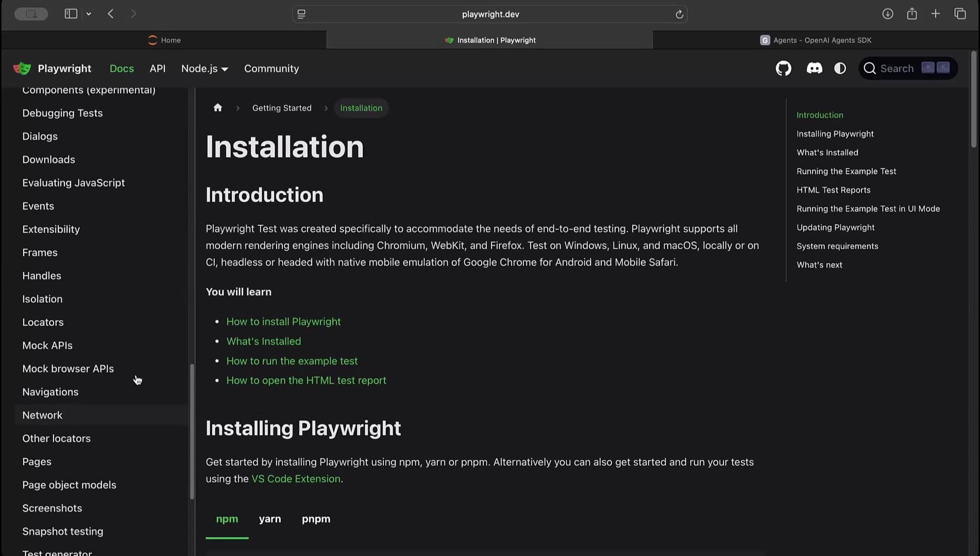Jump to Introduction in table of contents

(x=820, y=115)
